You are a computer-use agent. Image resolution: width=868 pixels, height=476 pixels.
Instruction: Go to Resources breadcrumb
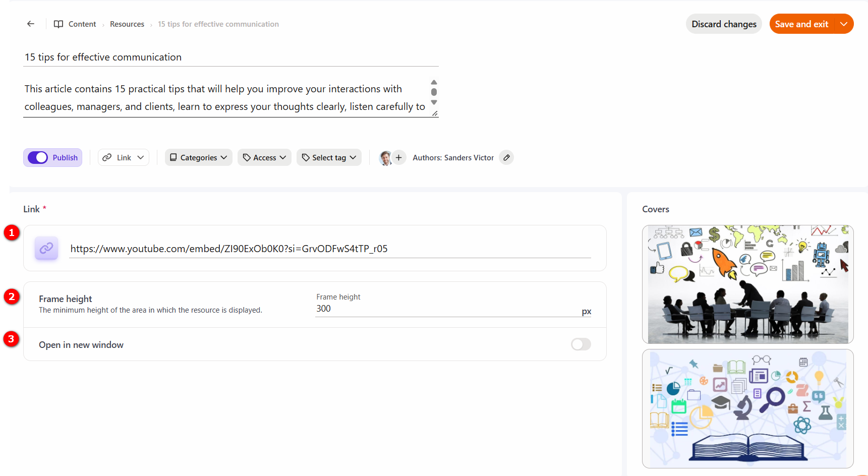pyautogui.click(x=127, y=24)
